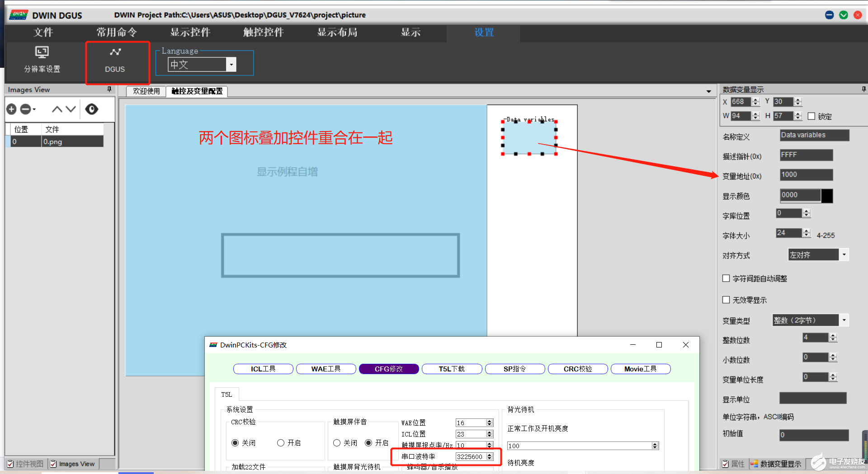This screenshot has width=868, height=474.
Task: Open the Language dropdown
Action: tap(231, 65)
